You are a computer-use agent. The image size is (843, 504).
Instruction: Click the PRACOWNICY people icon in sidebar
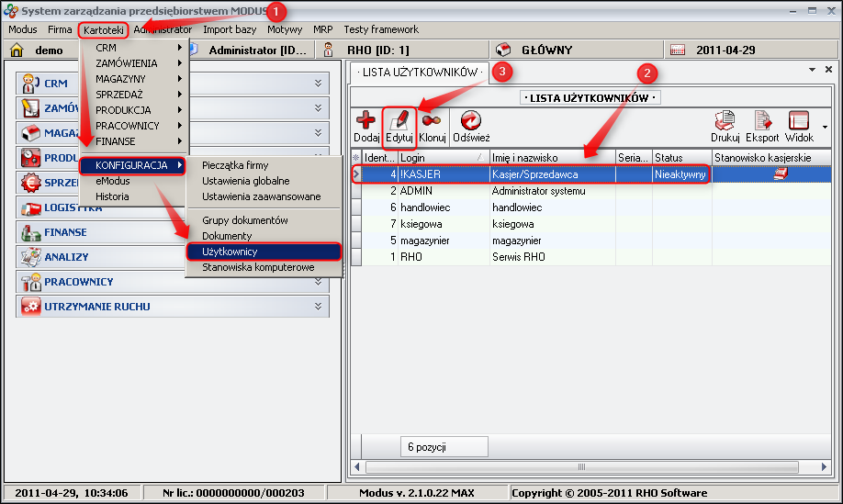pyautogui.click(x=30, y=282)
